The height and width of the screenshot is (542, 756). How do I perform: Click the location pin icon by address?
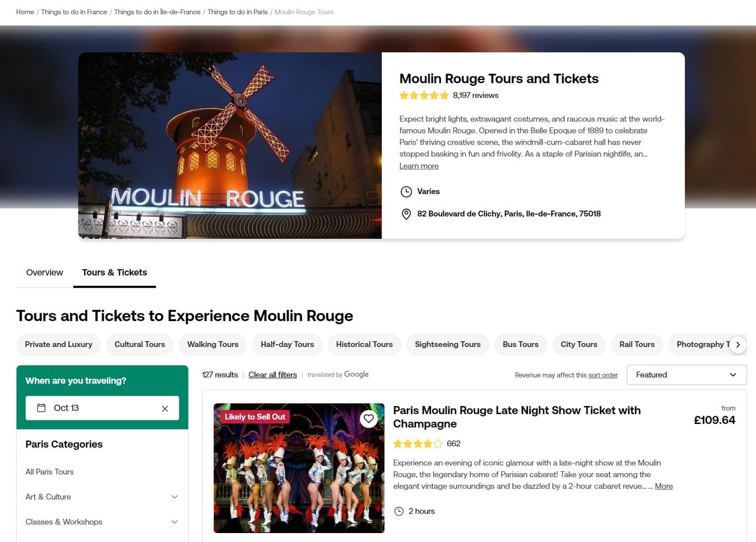[x=406, y=214]
